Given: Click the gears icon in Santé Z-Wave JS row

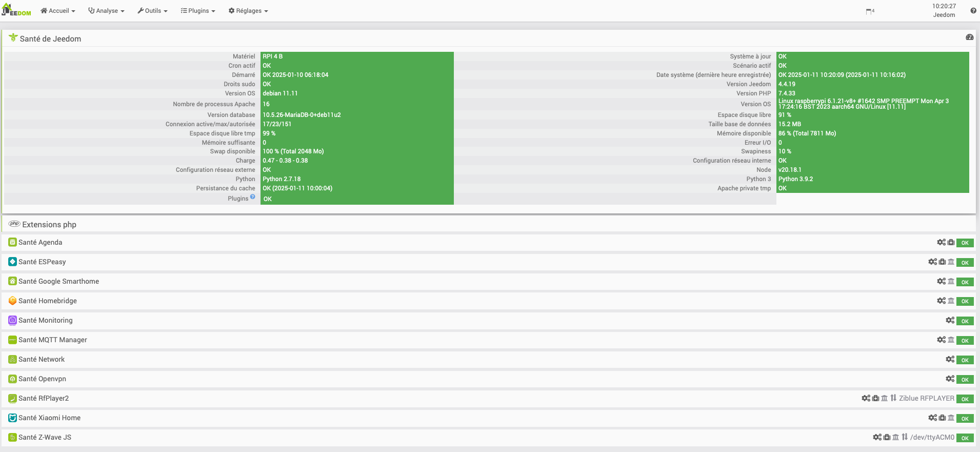Looking at the screenshot, I should click(877, 437).
